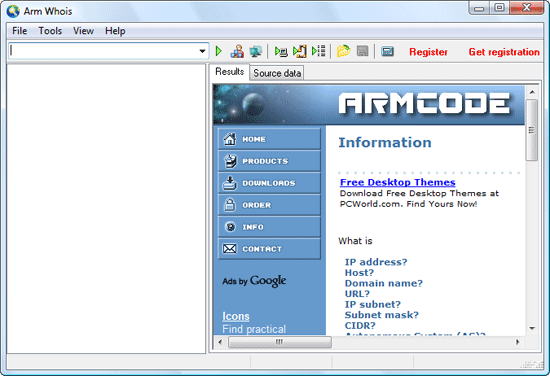Screen dimensions: 550x376
Task: Click the INFO navigation button label
Action: point(253,227)
